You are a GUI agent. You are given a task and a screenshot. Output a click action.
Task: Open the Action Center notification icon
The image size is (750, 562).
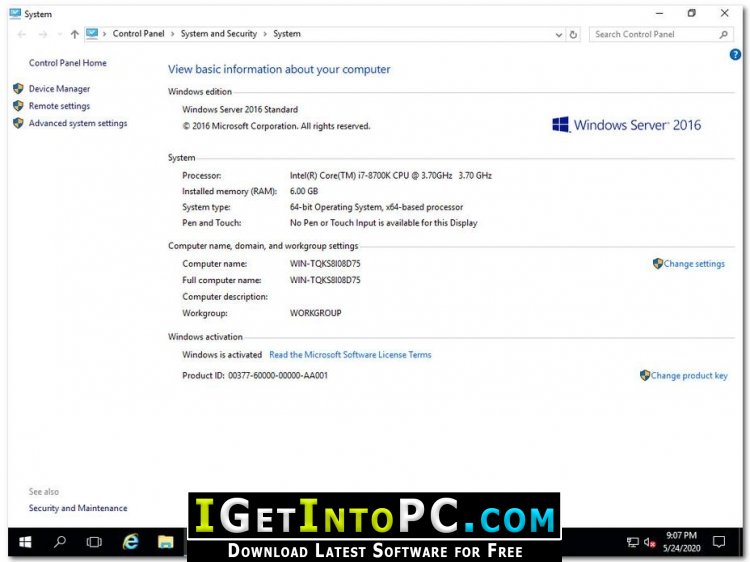click(x=718, y=541)
